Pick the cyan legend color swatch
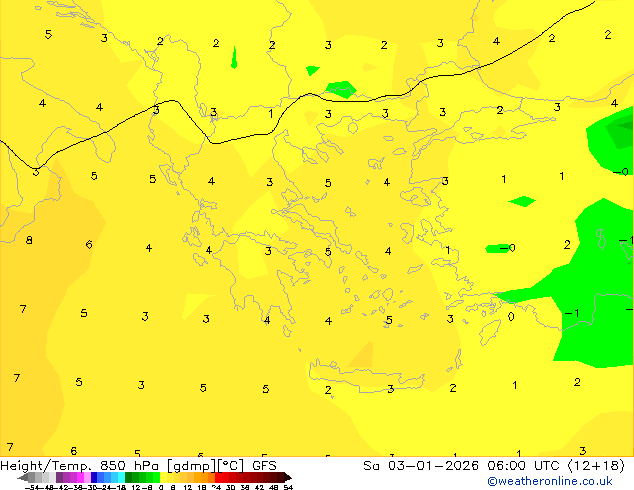 click(x=121, y=477)
